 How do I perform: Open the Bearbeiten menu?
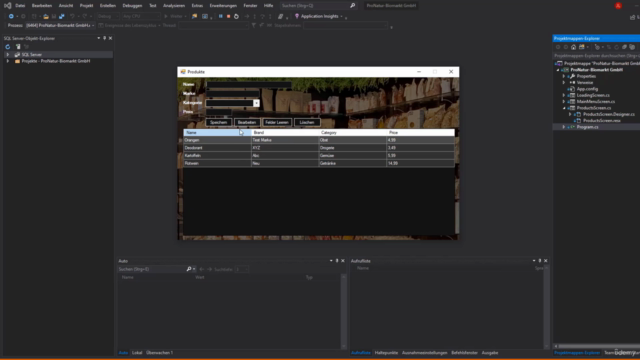(x=42, y=6)
